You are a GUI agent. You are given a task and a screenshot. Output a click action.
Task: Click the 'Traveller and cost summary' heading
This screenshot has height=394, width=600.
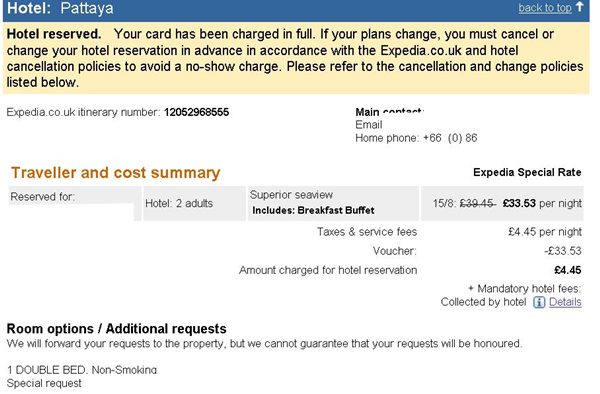coord(116,173)
